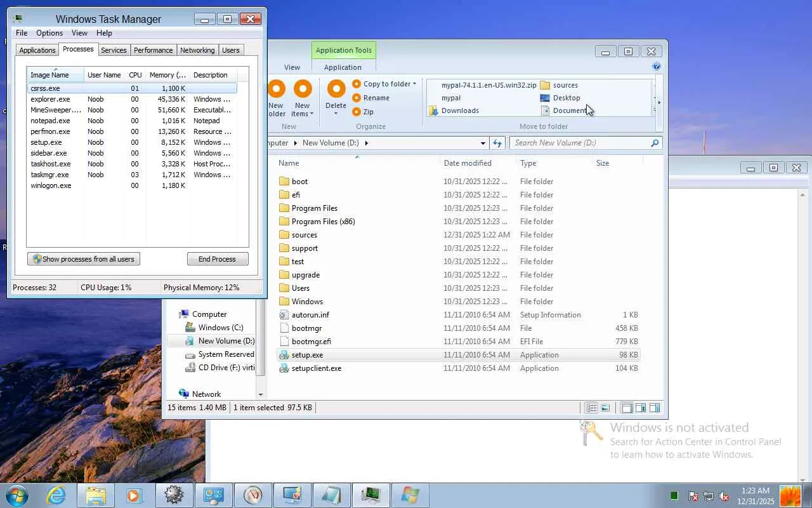Click the refresh arrows beside the address bar
The height and width of the screenshot is (508, 812).
tap(498, 143)
